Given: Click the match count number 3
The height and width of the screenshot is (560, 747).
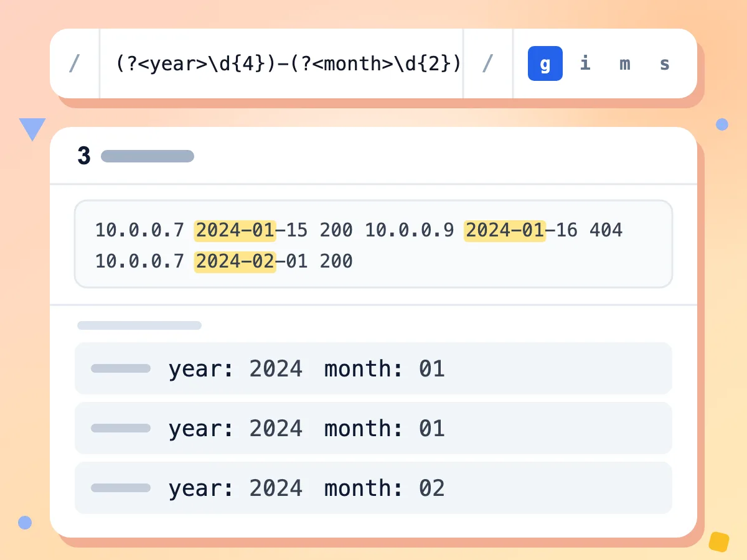Looking at the screenshot, I should pyautogui.click(x=84, y=156).
